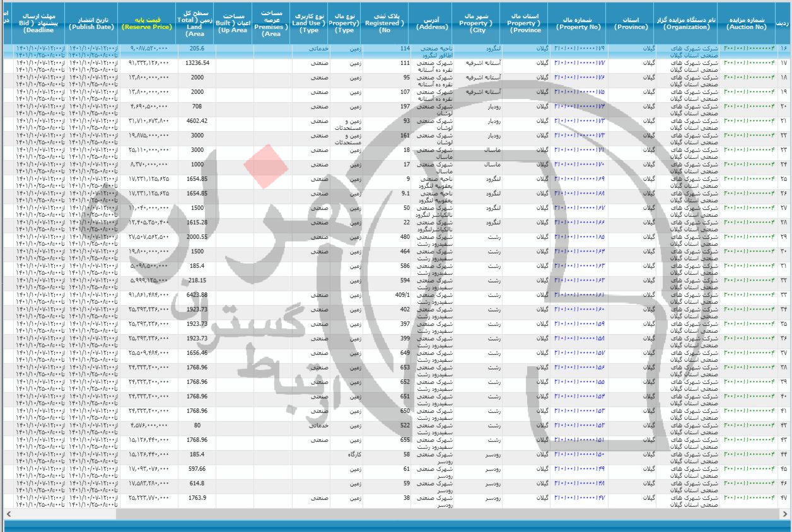Viewport: 792px width, 532px height.
Task: Click the Address column header
Action: [x=432, y=23]
